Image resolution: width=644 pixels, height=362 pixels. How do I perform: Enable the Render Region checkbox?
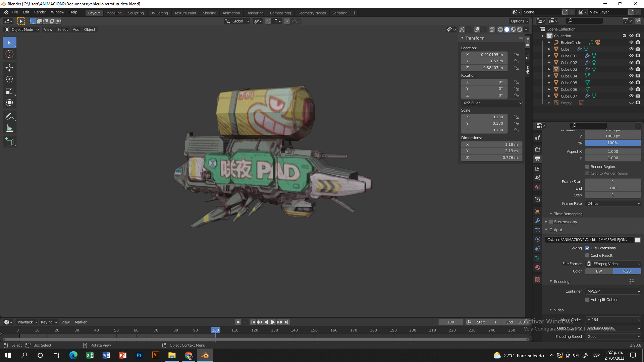(587, 166)
